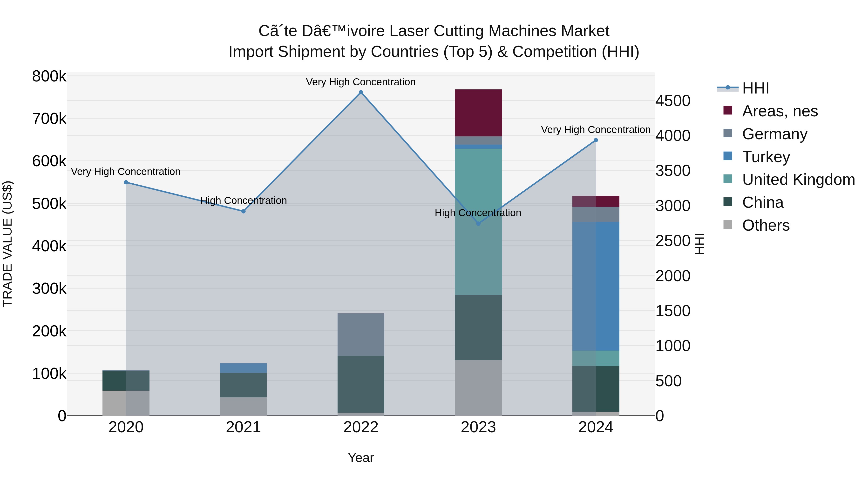868x488 pixels.
Task: Click the 2022 HHI data point
Action: pyautogui.click(x=361, y=92)
